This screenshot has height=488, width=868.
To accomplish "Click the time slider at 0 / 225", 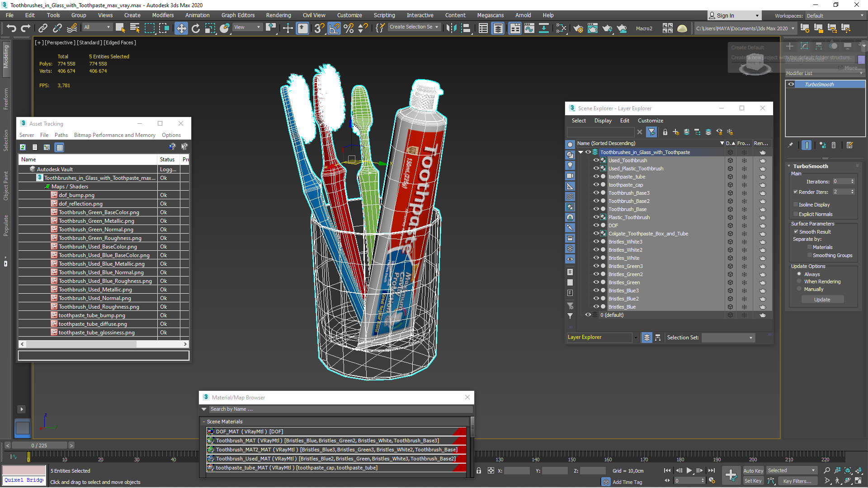I will coord(39,446).
